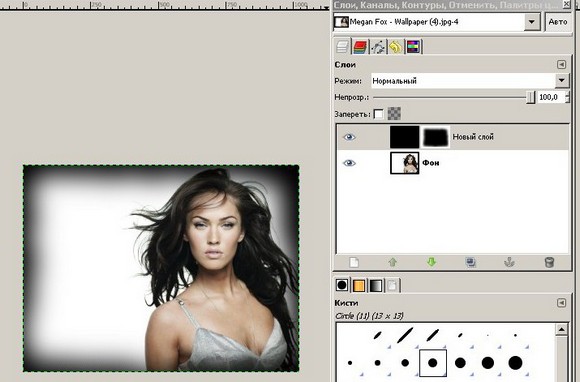Screen dimensions: 580x382
Task: Select the layer mask thumbnail of Новый слой
Action: [435, 137]
